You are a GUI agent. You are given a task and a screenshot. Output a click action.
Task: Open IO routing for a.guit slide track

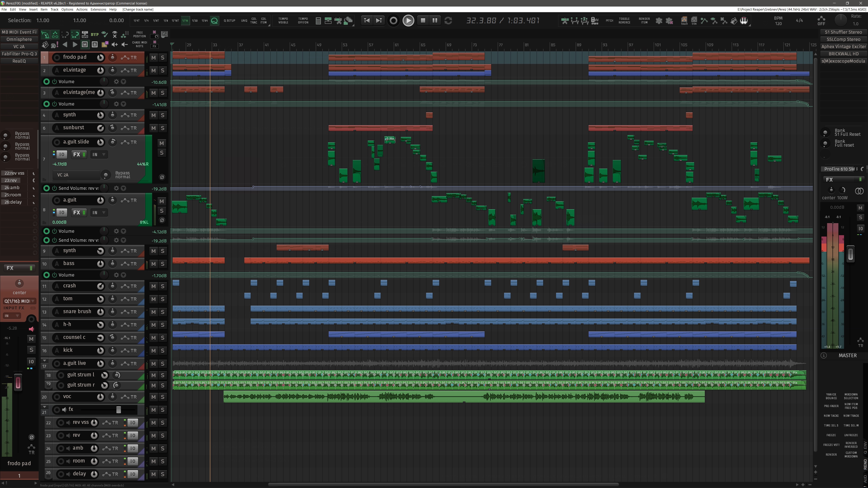[61, 155]
